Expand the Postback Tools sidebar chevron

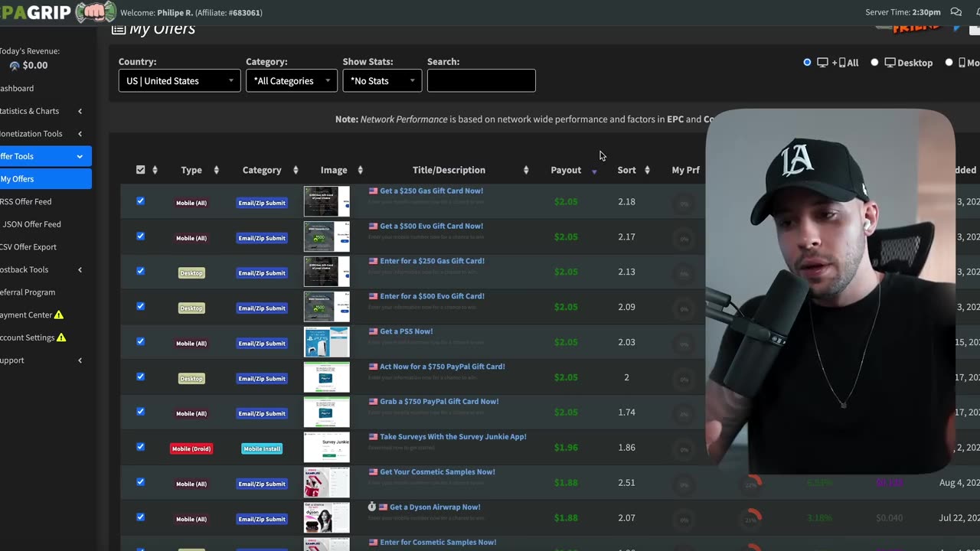(x=80, y=269)
